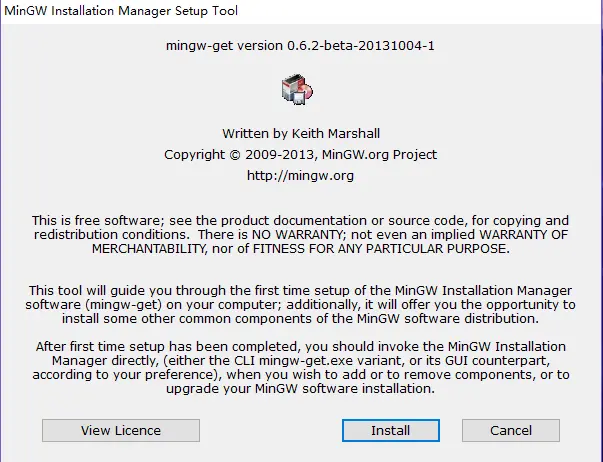The image size is (603, 462).
Task: Select the MinGW Installation Manager Setup Tool title
Action: pyautogui.click(x=121, y=10)
